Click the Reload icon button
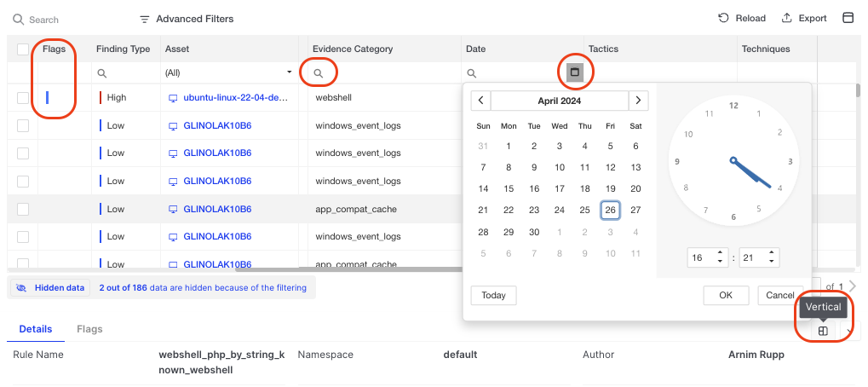Viewport: 868px width, 387px height. click(723, 19)
